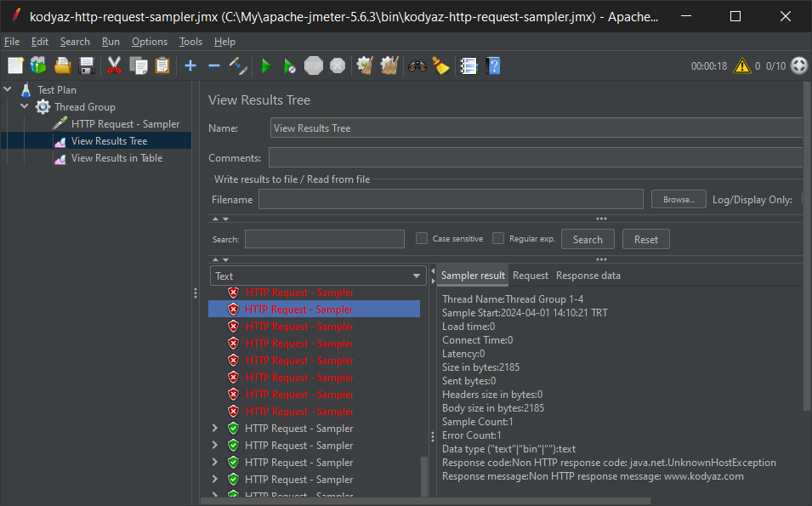Click the Reset search broom icon
Screen dimensions: 812x506
[x=440, y=65]
